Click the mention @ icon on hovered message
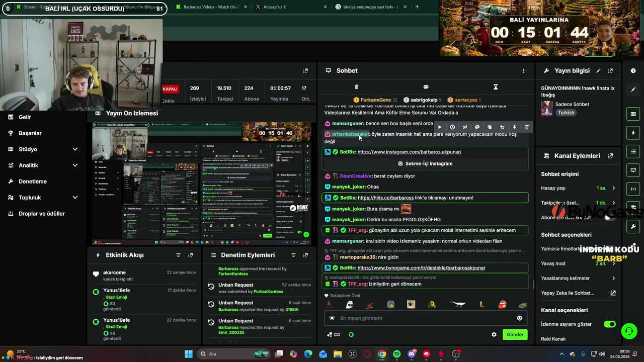This screenshot has width=644, height=362. pos(477,127)
